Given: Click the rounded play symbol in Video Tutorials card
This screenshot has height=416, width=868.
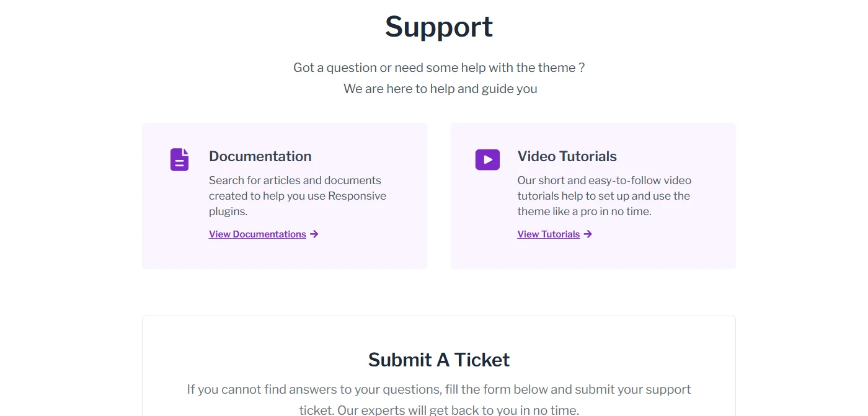Looking at the screenshot, I should tap(487, 159).
